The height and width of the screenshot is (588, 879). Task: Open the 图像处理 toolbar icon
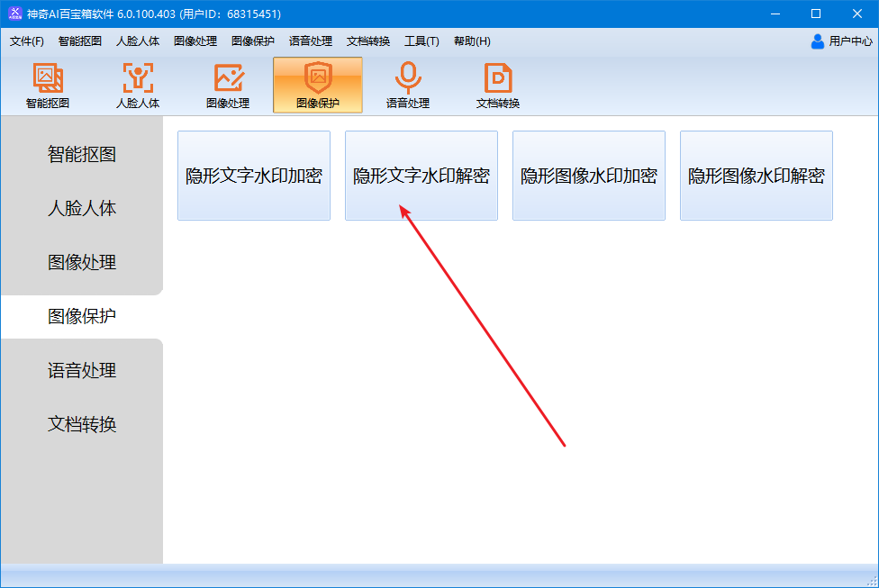[228, 86]
